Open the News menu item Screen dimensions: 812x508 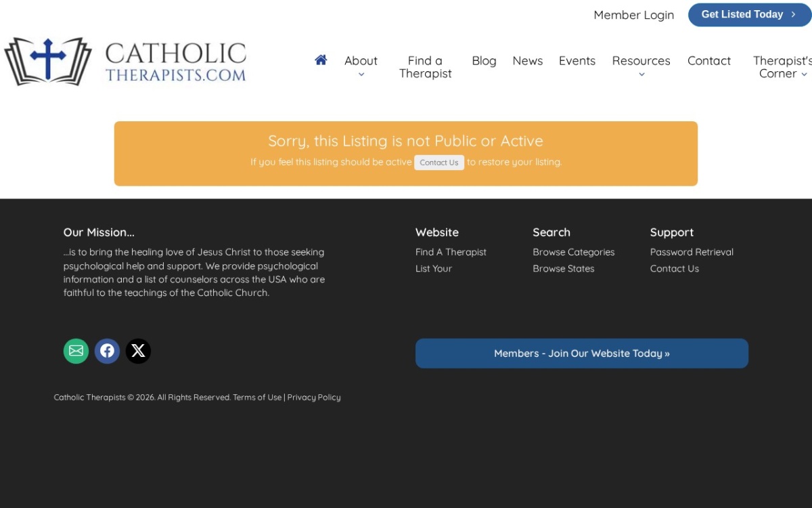[x=528, y=61]
